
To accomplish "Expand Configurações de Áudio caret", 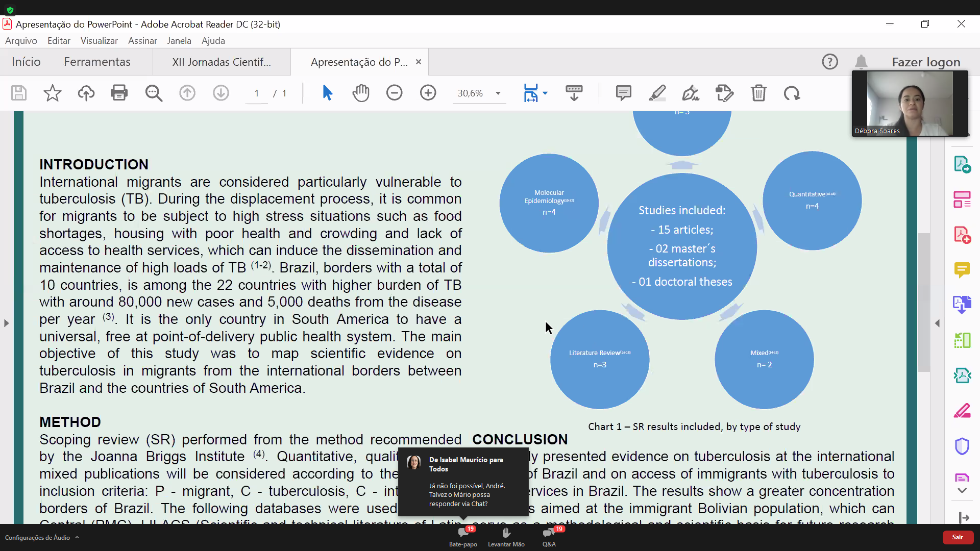I will (x=77, y=537).
